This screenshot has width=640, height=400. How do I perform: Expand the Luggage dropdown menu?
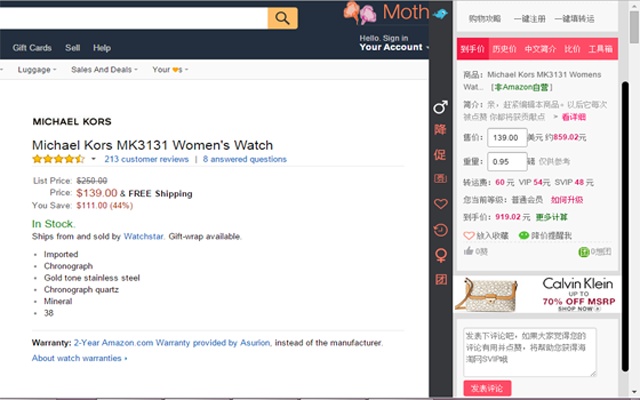pyautogui.click(x=37, y=70)
